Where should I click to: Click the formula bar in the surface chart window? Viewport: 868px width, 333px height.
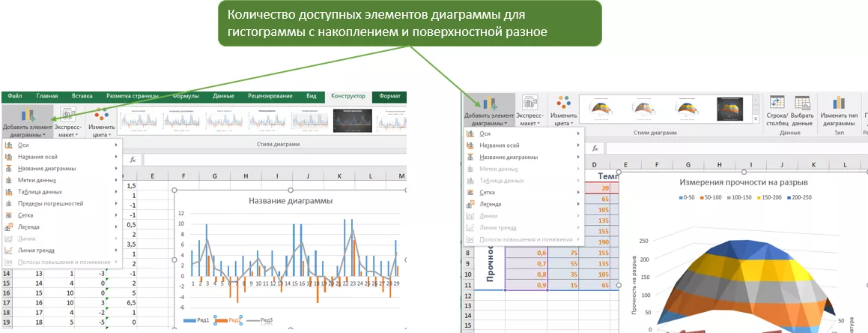coord(736,148)
